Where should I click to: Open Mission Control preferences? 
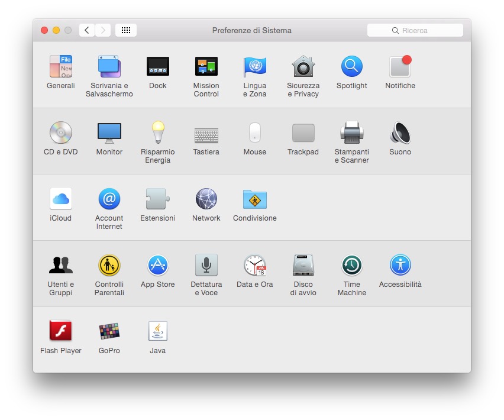tap(206, 67)
